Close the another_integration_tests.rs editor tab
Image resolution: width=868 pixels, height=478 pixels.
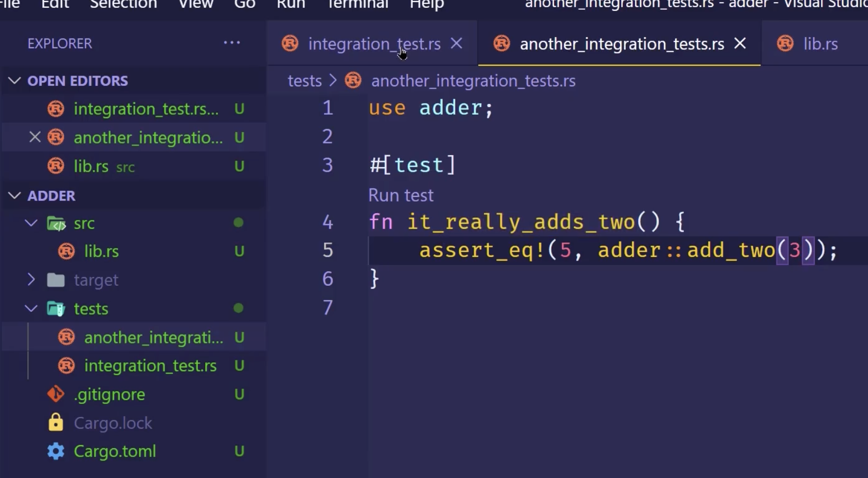740,44
